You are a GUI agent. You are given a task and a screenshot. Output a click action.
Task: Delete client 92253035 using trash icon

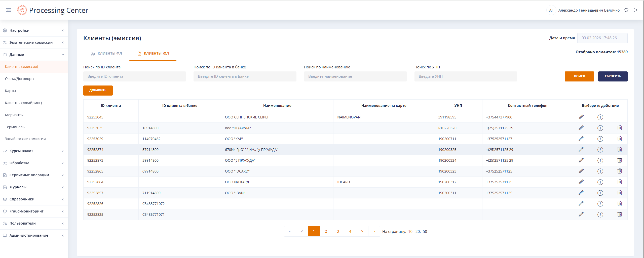[x=620, y=128]
